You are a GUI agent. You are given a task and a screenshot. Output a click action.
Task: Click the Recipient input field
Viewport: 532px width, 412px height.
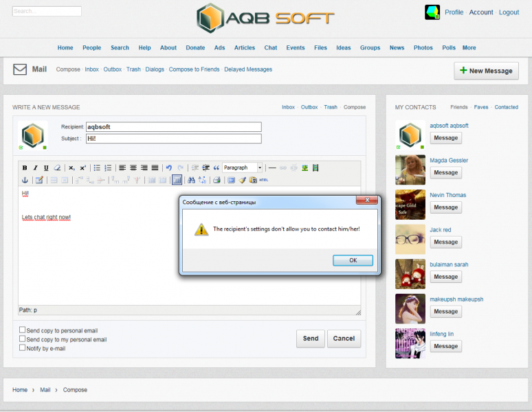pyautogui.click(x=174, y=127)
